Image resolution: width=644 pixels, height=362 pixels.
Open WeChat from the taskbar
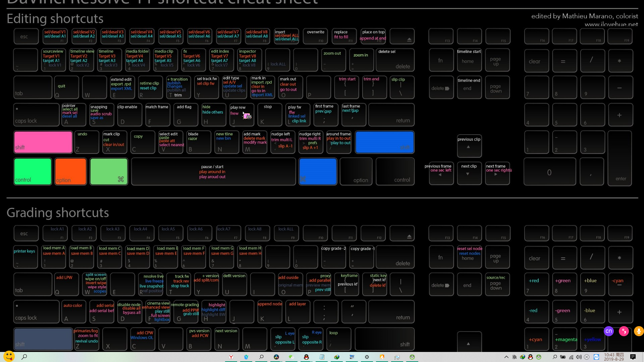click(291, 357)
